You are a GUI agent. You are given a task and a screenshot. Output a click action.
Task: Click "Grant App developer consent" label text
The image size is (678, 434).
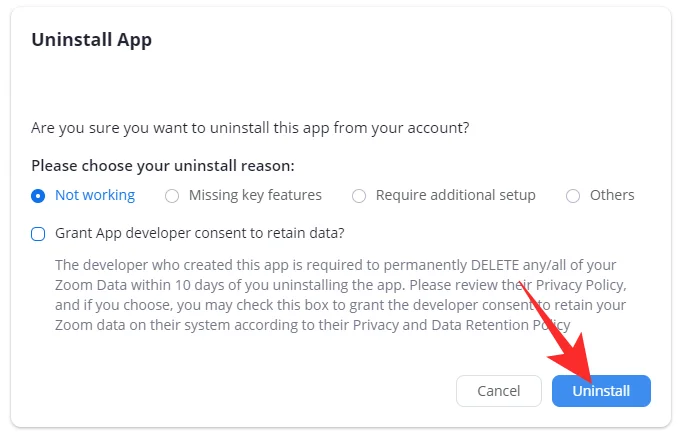(200, 233)
